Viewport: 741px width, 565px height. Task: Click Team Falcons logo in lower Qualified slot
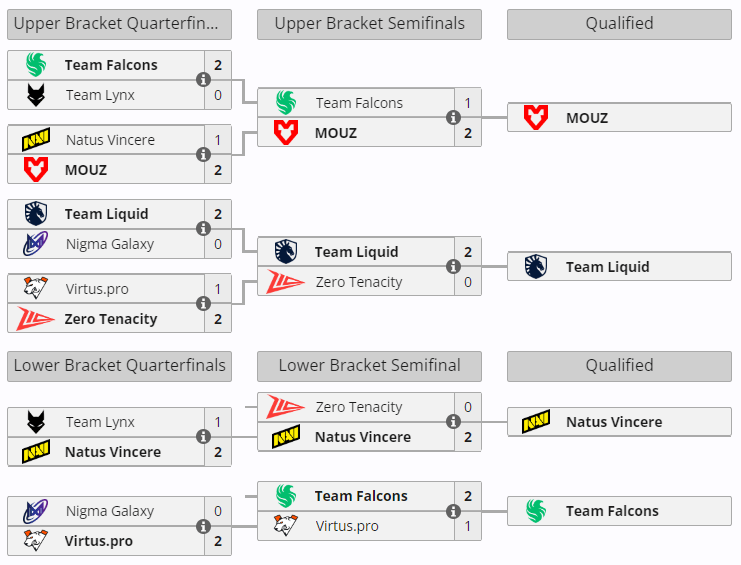click(x=536, y=511)
